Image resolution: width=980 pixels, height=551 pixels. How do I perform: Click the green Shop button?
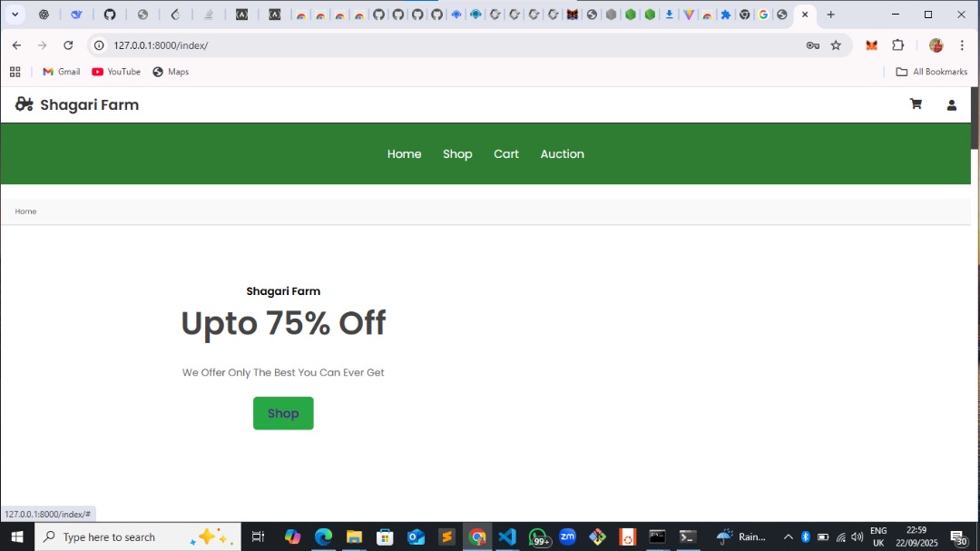283,413
